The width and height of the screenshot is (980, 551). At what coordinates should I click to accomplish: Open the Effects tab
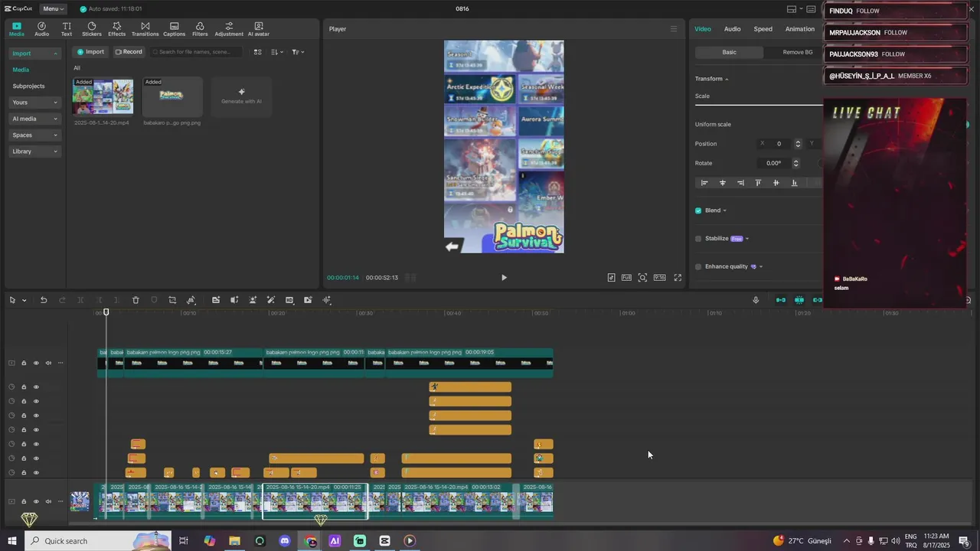click(x=116, y=29)
